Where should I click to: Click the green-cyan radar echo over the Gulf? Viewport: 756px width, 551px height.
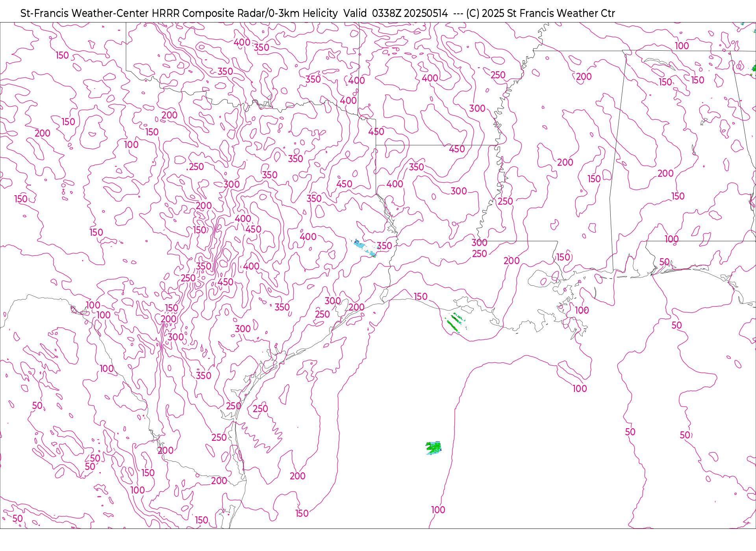(434, 448)
